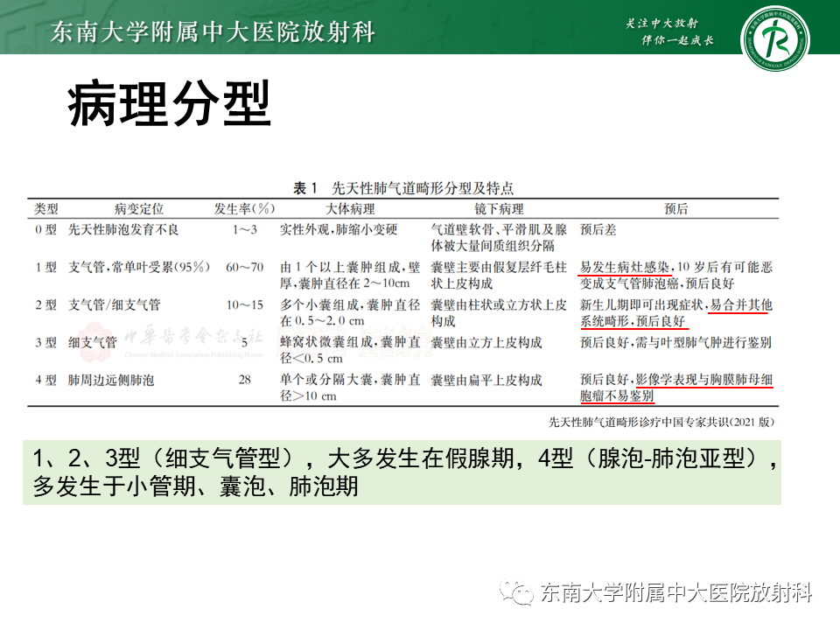840x630 pixels.
Task: Click column header 发生率(%)
Action: pyautogui.click(x=244, y=209)
